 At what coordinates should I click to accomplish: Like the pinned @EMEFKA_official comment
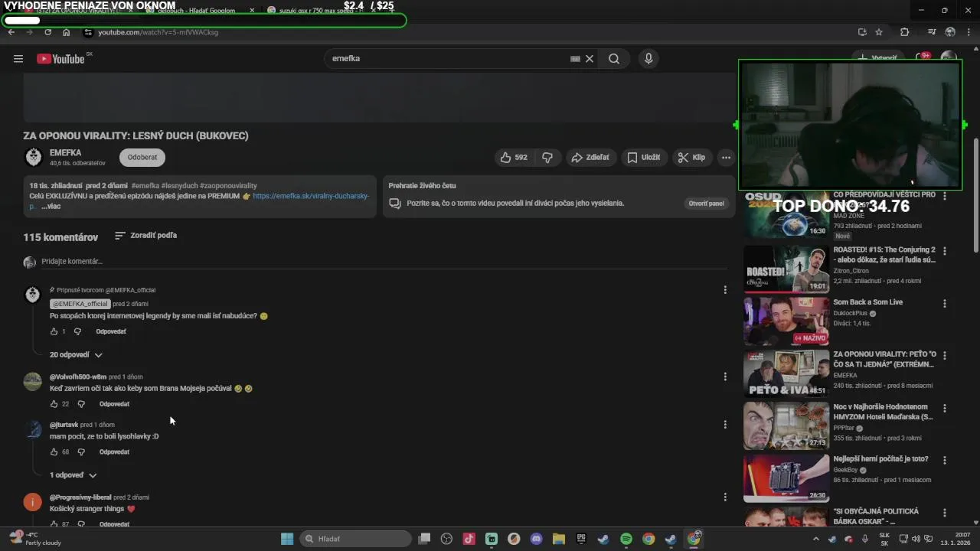point(54,331)
